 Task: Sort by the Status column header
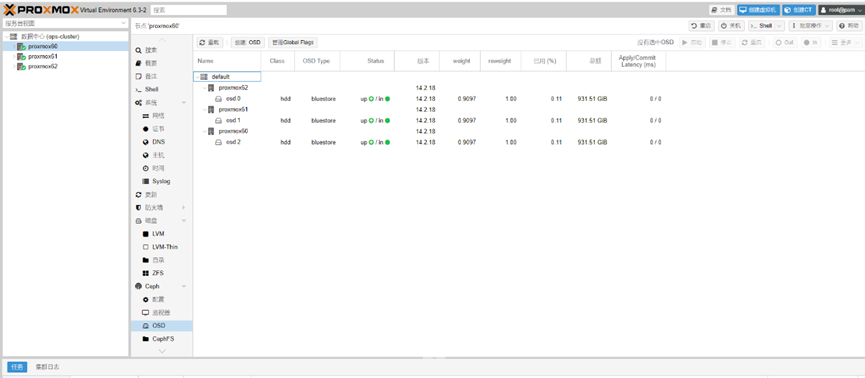pos(367,61)
